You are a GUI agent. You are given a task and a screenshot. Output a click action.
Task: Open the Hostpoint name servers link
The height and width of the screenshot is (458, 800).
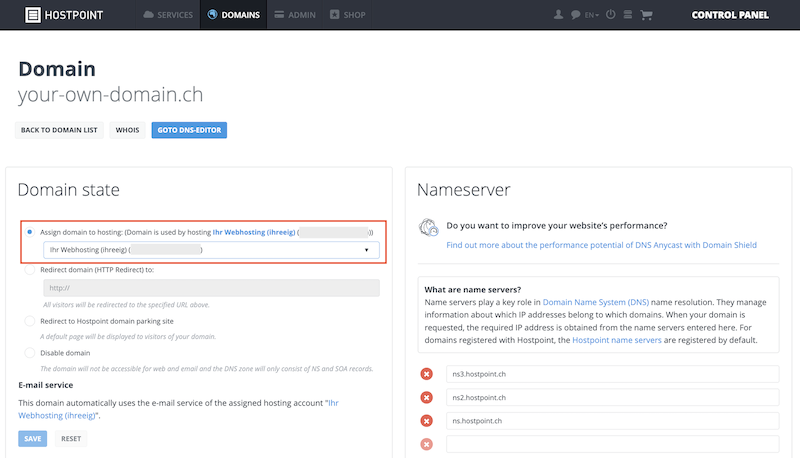point(617,340)
